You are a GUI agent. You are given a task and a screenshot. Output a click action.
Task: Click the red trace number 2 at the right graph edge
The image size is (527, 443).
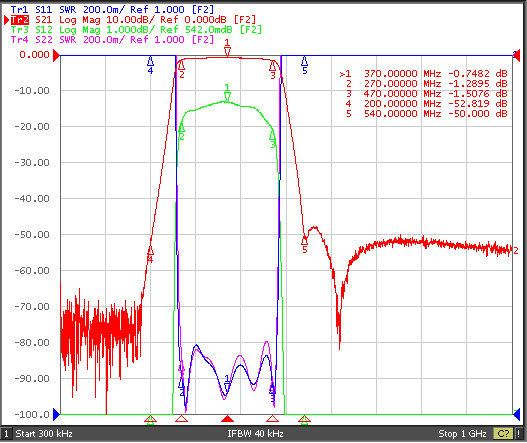point(516,250)
